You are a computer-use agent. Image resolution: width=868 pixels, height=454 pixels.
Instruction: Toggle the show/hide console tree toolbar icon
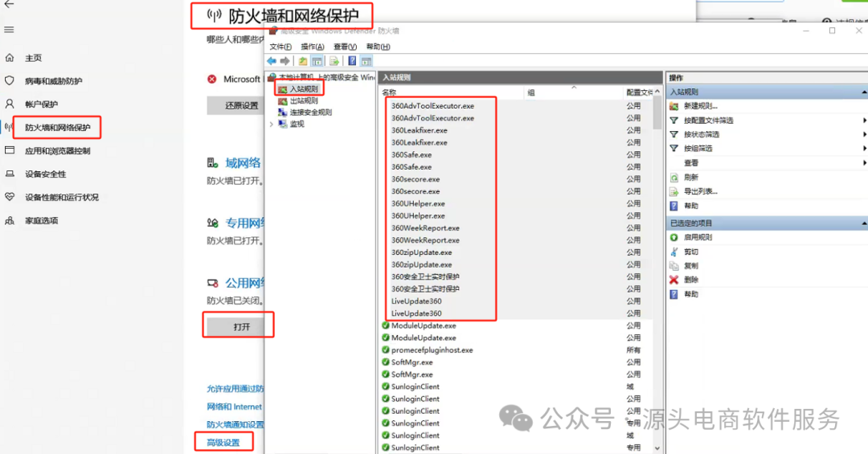(x=317, y=61)
